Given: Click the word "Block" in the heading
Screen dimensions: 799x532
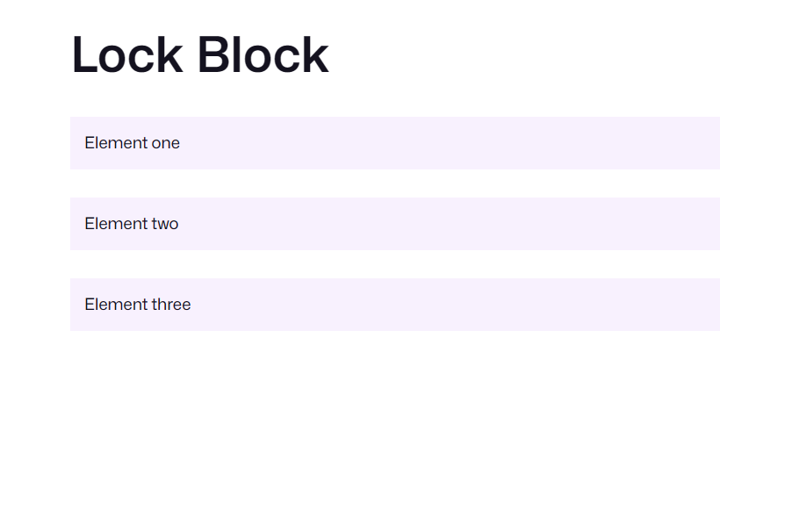Looking at the screenshot, I should click(263, 54).
